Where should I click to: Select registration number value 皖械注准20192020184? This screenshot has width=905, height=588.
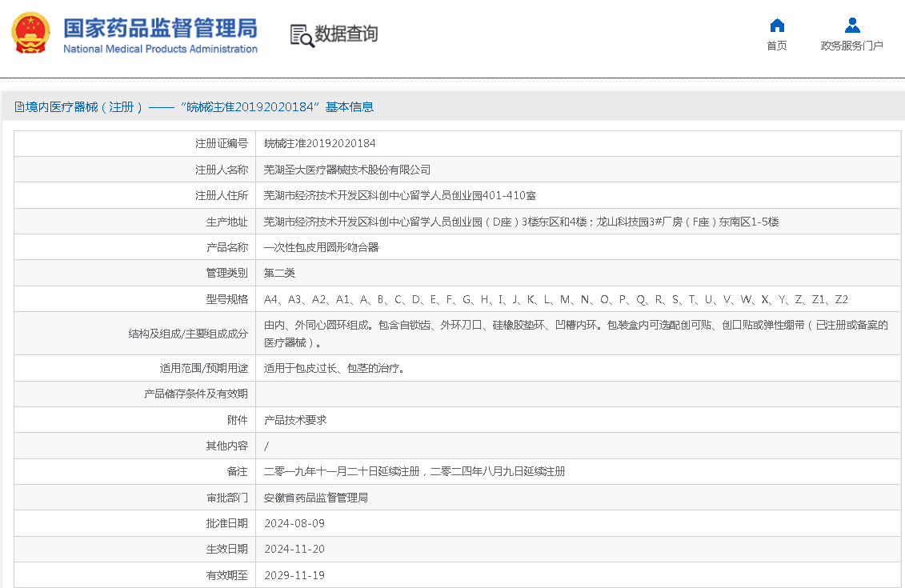coord(320,144)
